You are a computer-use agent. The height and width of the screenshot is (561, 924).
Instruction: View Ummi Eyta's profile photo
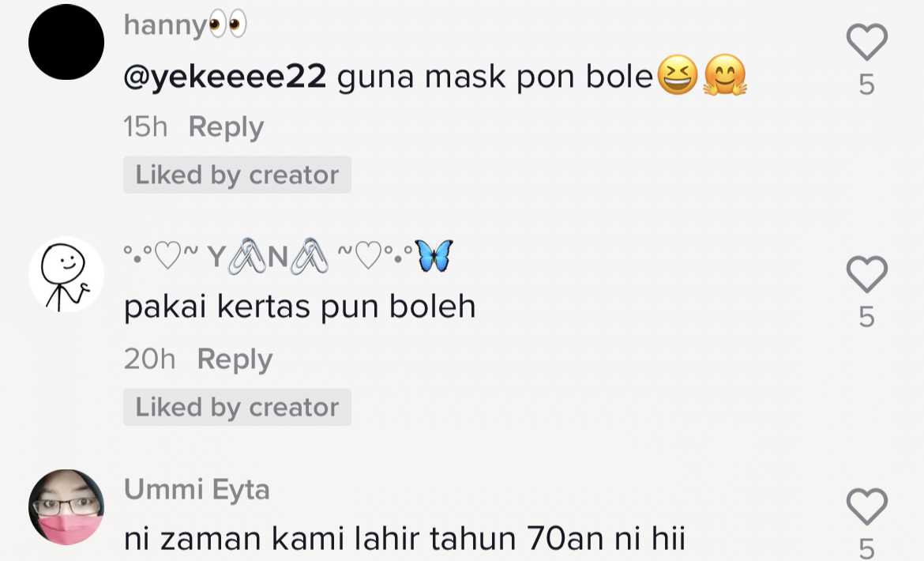[66, 506]
